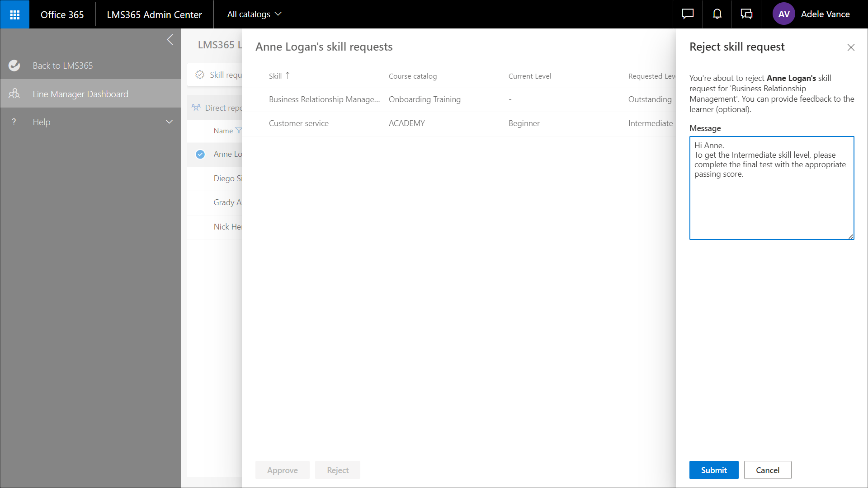Expand the All catalogs dropdown

click(x=254, y=14)
